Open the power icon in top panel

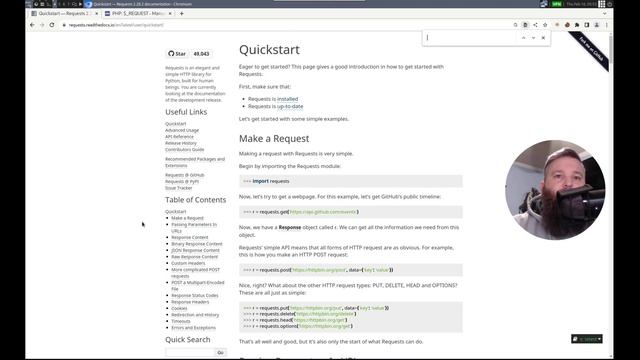tap(610, 4)
